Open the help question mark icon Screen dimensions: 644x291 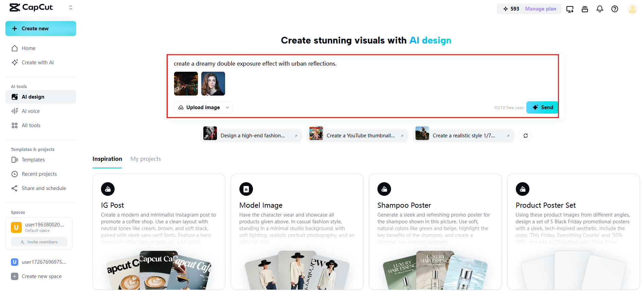[x=615, y=9]
